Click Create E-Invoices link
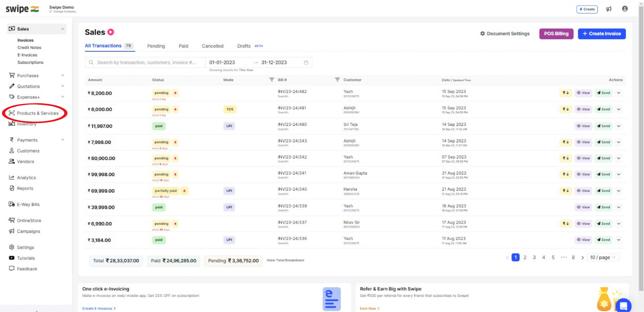Screen dimensions: 644x312 click(99, 309)
